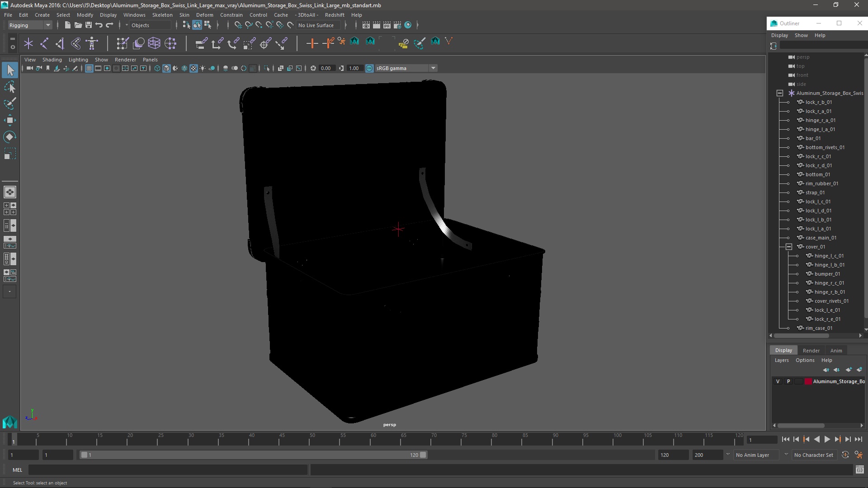The image size is (868, 488).
Task: Choose the Rotate tool in toolbox
Action: point(10,137)
